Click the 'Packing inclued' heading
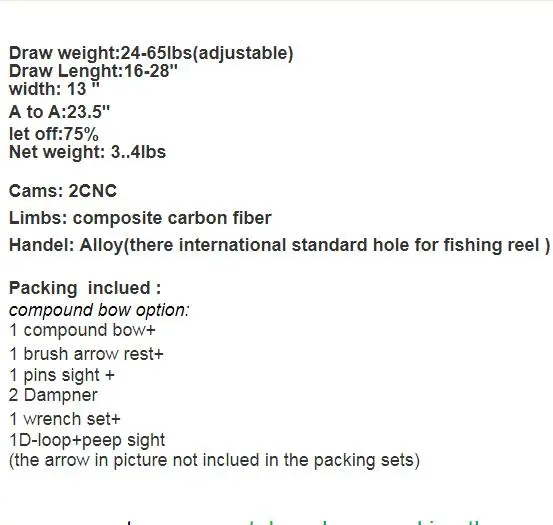 (85, 288)
